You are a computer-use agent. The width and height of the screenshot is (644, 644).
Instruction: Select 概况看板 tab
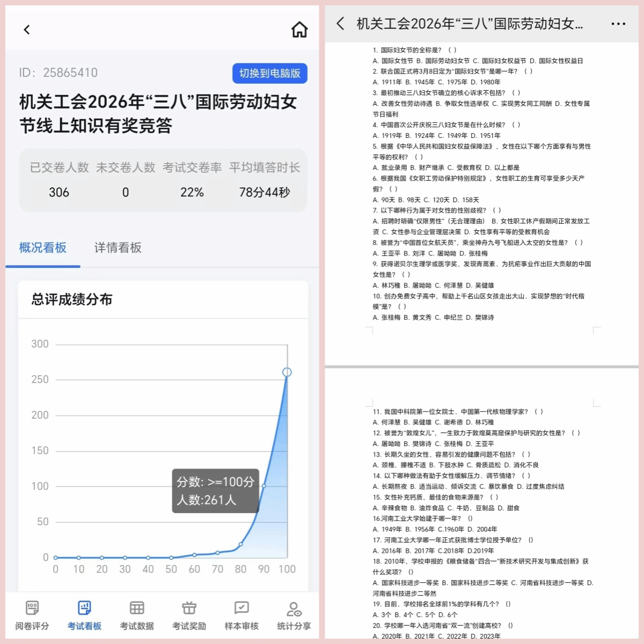click(x=43, y=248)
